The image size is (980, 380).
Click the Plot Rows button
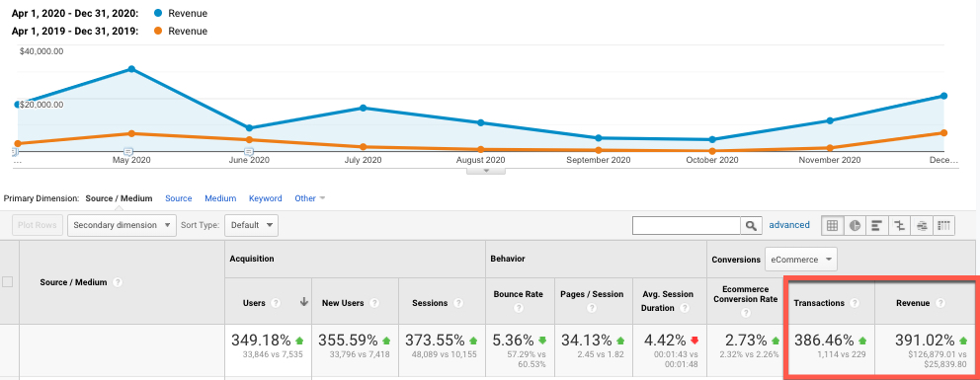tap(38, 225)
